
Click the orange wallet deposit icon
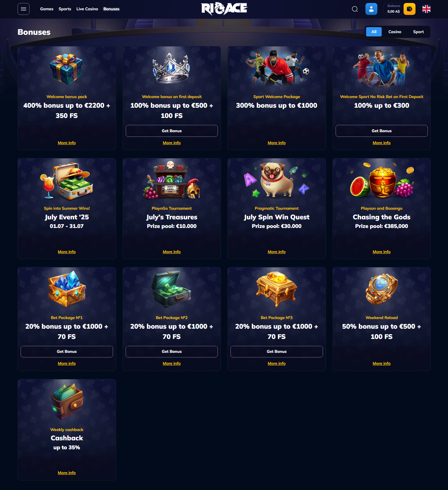410,9
